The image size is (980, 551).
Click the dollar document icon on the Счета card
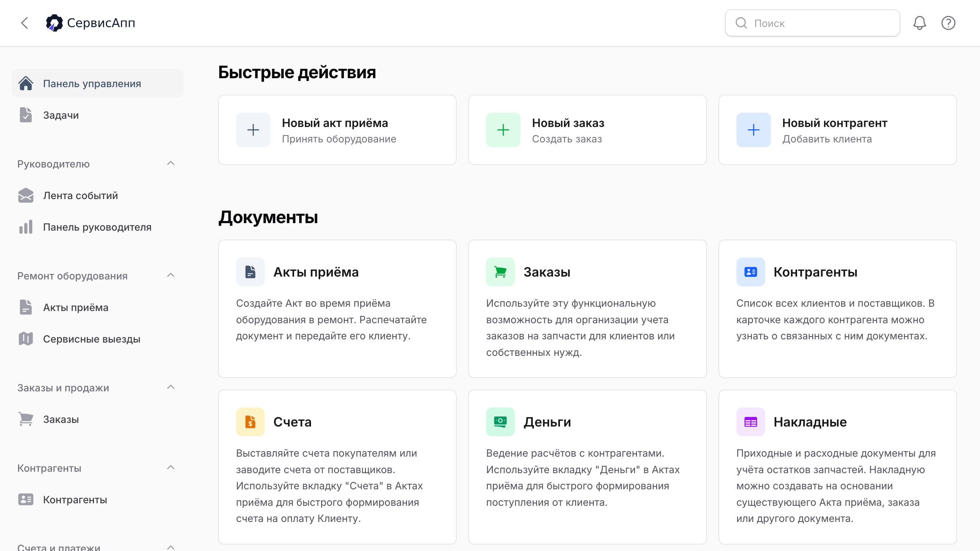250,422
